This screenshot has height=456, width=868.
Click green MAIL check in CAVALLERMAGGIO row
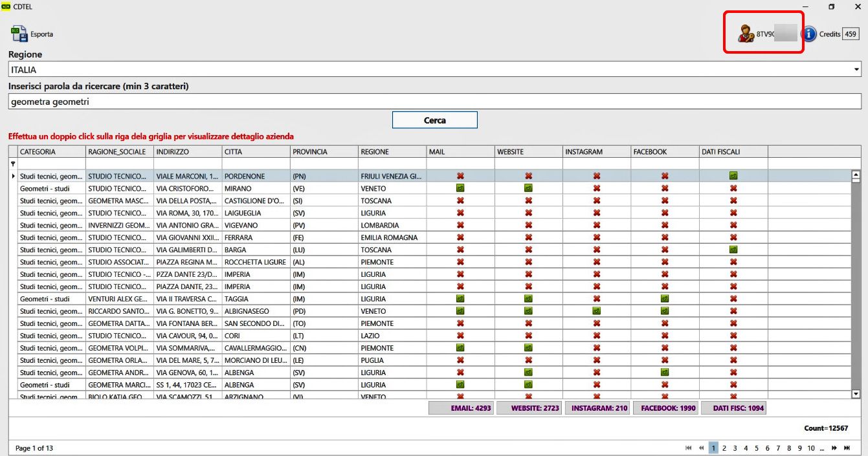tap(460, 348)
